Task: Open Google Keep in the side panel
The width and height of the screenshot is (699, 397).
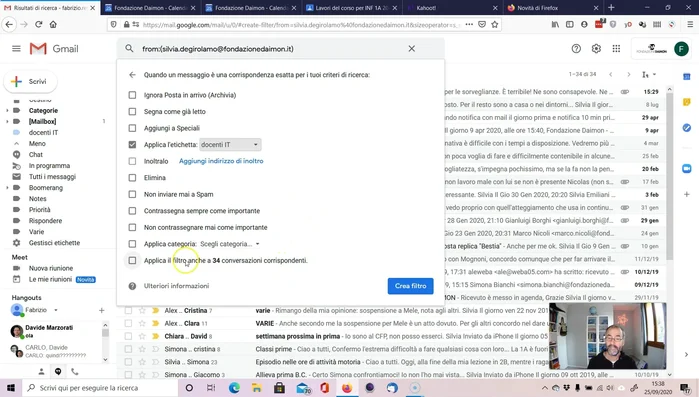Action: [x=687, y=102]
